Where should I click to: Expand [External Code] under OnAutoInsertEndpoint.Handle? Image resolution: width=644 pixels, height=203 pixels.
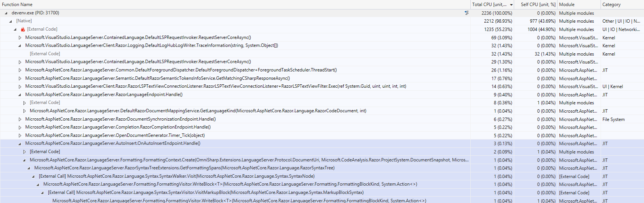pyautogui.click(x=24, y=152)
